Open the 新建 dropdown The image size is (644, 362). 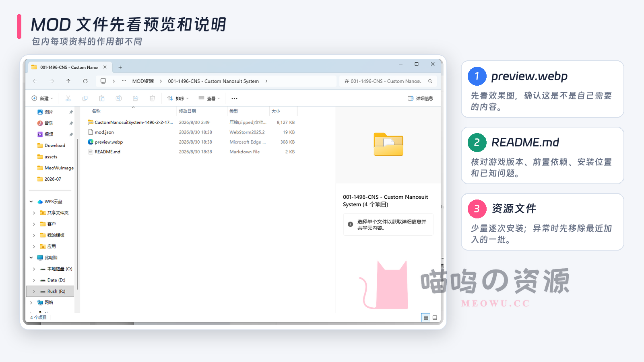coord(42,98)
